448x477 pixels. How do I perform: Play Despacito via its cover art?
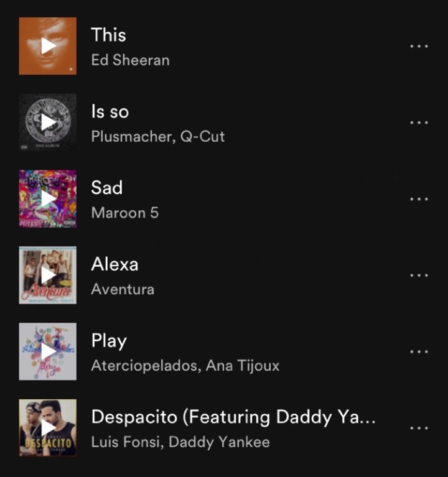(48, 428)
